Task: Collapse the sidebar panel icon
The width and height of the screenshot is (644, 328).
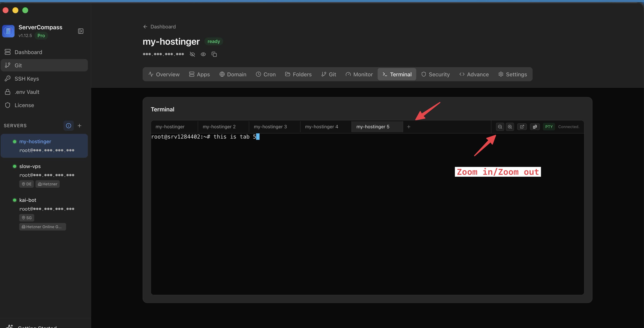Action: 80,31
